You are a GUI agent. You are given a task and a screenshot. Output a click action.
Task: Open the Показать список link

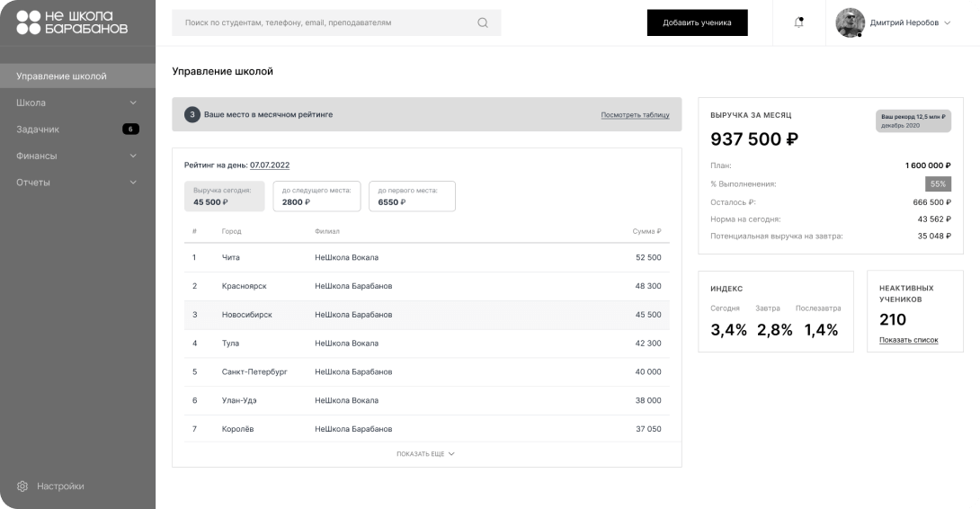[908, 340]
